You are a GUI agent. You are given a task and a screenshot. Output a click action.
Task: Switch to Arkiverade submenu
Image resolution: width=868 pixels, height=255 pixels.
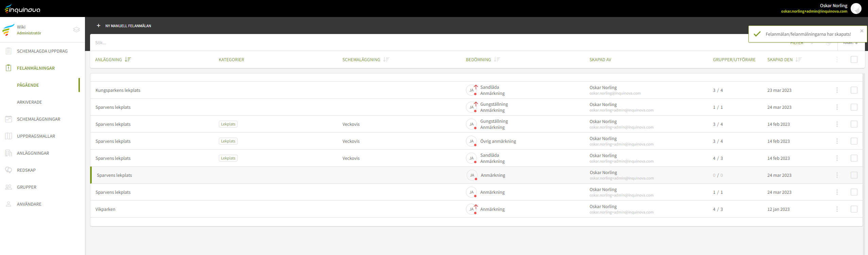30,102
